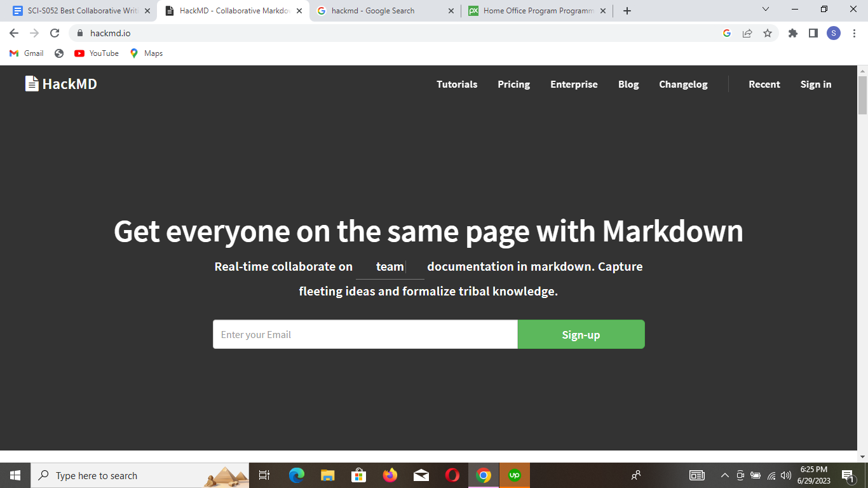The height and width of the screenshot is (488, 868).
Task: Open Gmail from the bookmarks bar
Action: [x=25, y=53]
